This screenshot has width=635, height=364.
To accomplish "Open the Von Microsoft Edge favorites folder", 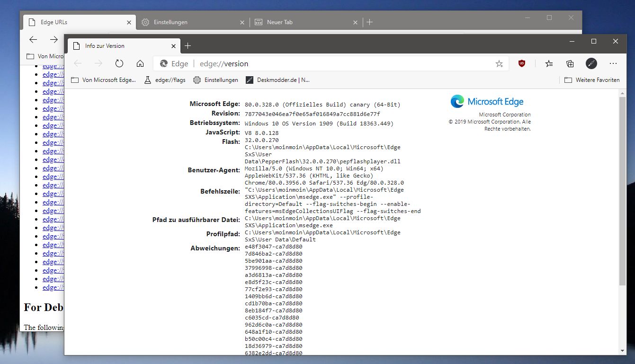I will 103,80.
